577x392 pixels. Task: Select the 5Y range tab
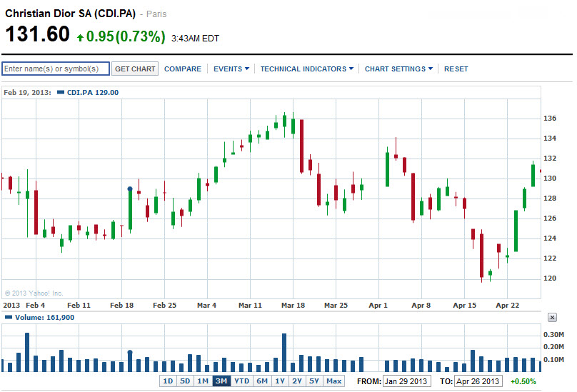coord(314,381)
